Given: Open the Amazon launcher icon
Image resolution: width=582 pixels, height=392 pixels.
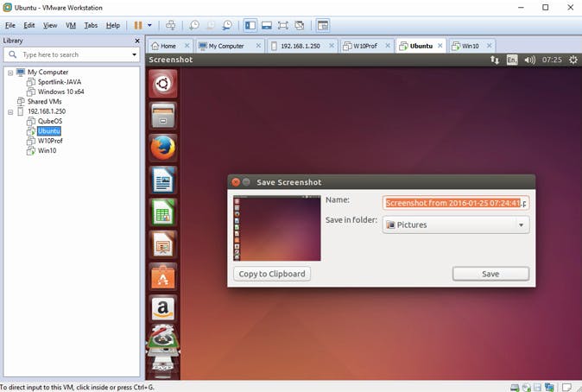Looking at the screenshot, I should [x=163, y=309].
